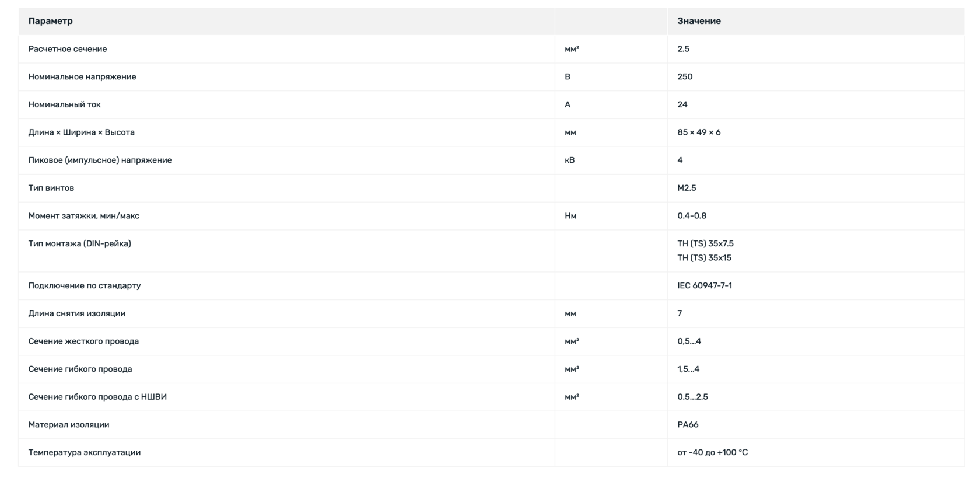Click the screw type value "M2.5"

[x=687, y=188]
